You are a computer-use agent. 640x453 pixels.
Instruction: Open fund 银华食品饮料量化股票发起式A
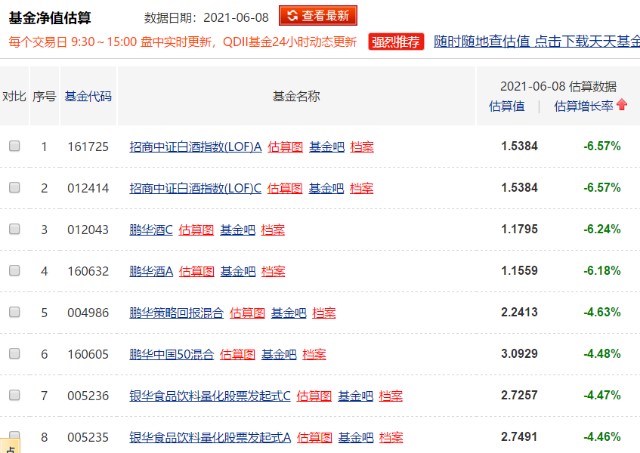[x=210, y=437]
